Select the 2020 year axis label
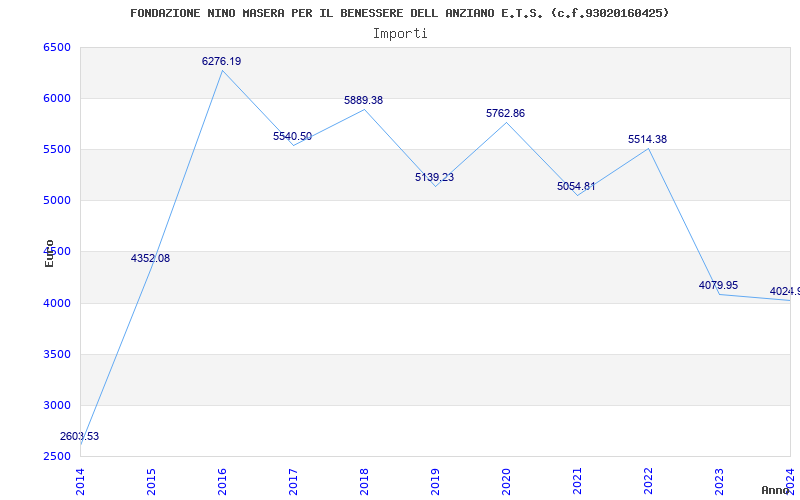The height and width of the screenshot is (500, 800). pos(506,482)
